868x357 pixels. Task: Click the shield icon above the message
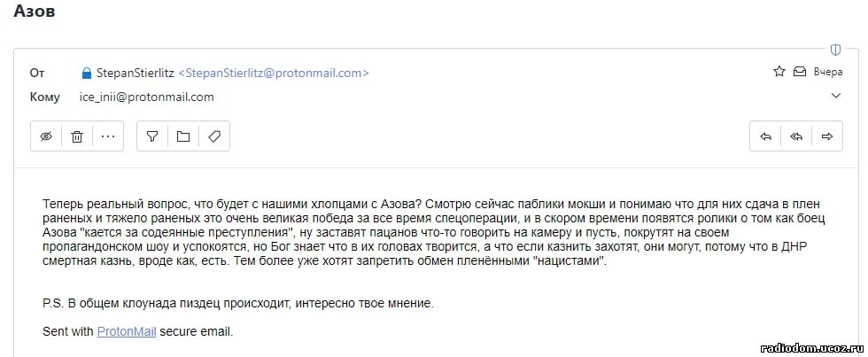pos(835,50)
